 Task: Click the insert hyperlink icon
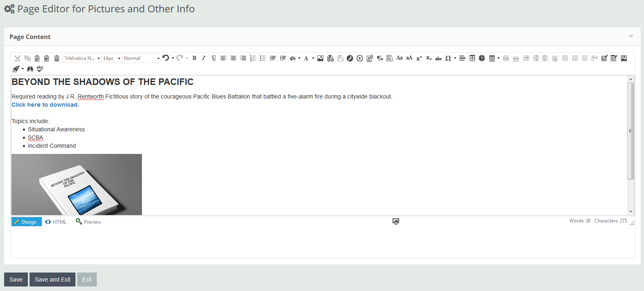(330, 58)
